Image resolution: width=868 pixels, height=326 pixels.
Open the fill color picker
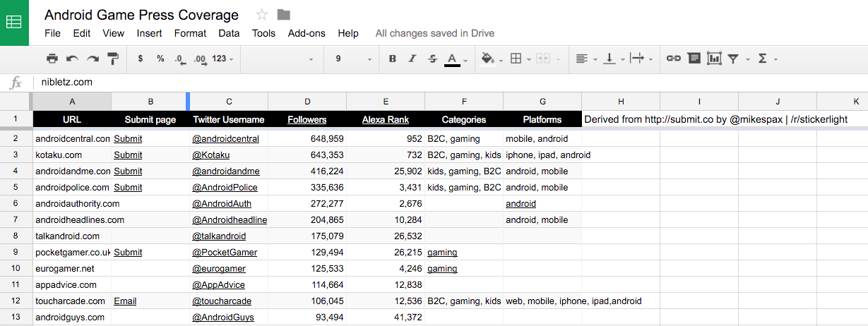click(492, 59)
